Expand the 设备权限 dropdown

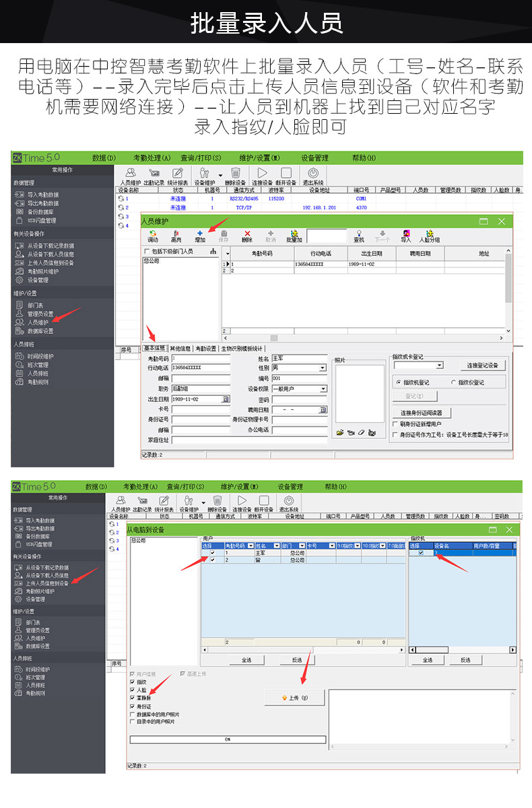[323, 389]
